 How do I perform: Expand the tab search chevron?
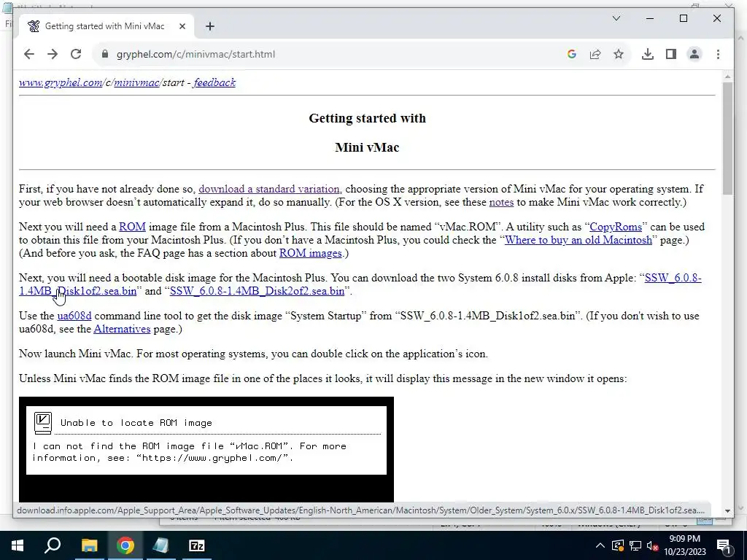[x=616, y=18]
